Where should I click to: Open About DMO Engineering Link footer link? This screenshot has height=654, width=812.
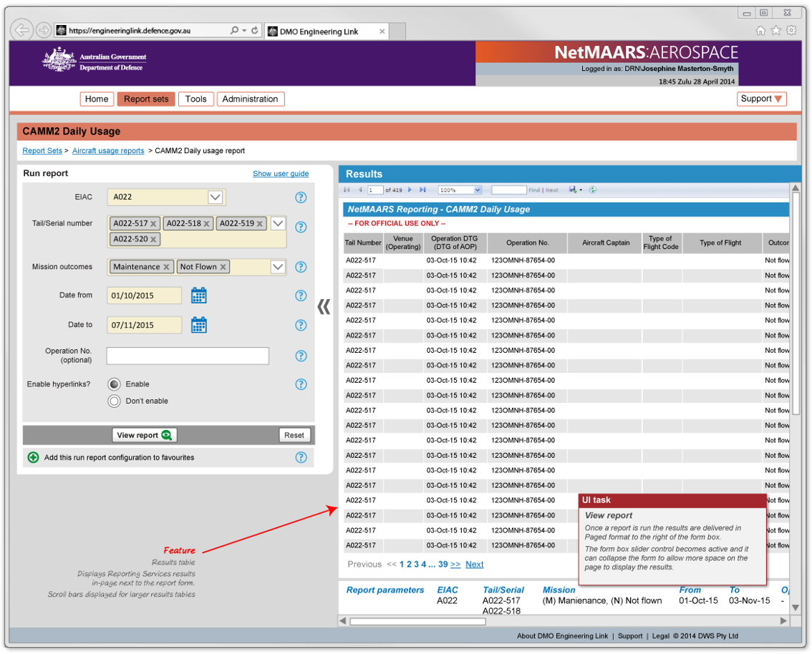point(562,636)
